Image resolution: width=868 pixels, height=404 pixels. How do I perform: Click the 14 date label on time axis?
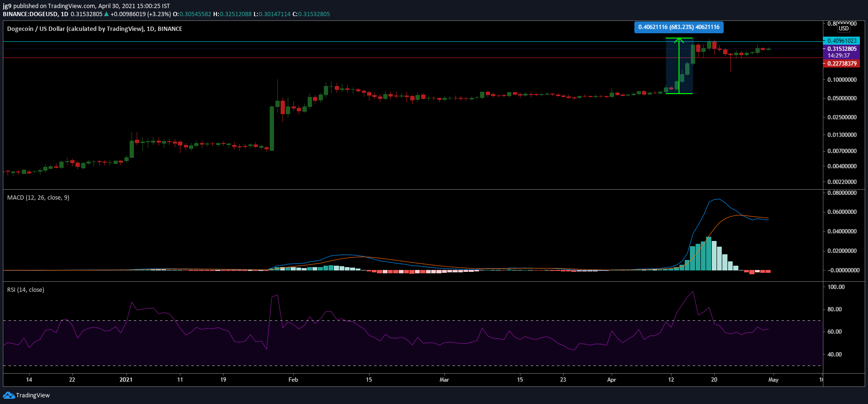coord(29,379)
